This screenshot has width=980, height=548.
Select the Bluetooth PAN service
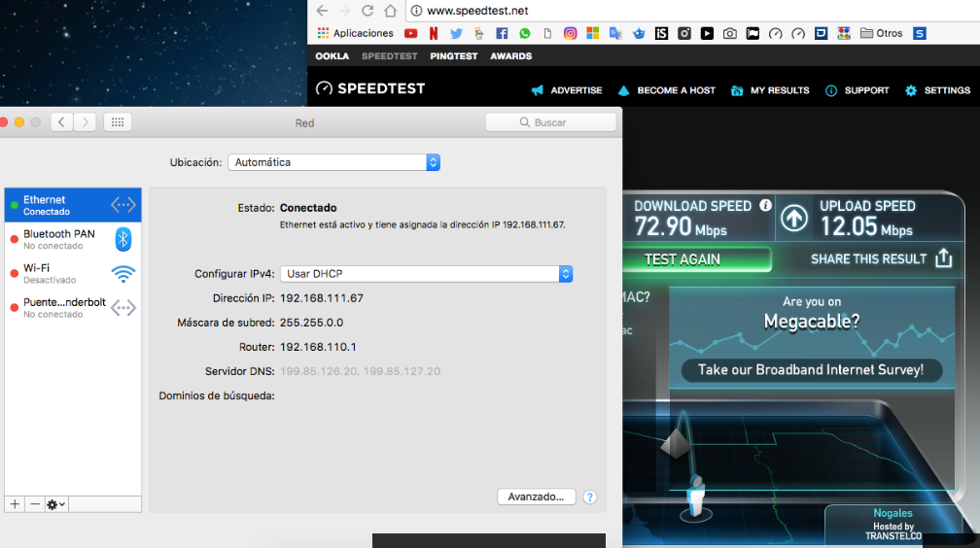pyautogui.click(x=73, y=239)
